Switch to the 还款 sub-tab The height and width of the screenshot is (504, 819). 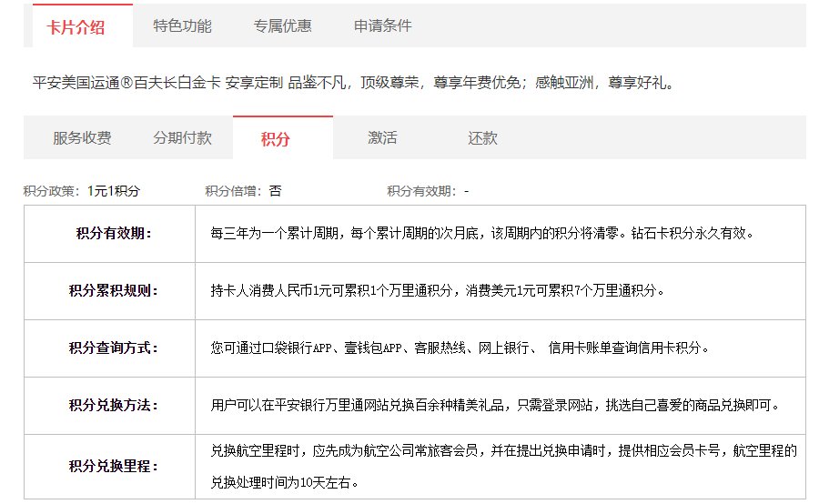coord(482,138)
